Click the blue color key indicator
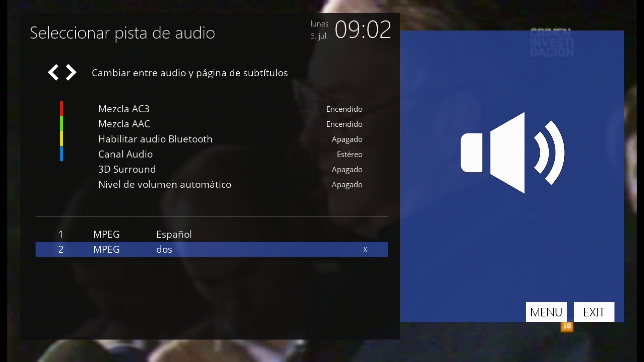Viewport: 644px width, 362px height. point(61,154)
